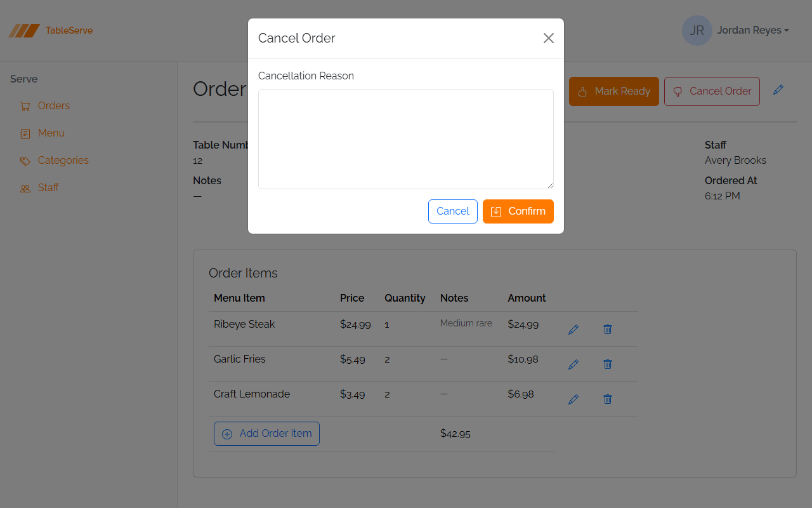Click the $6.98 amount for Craft Lemonade
This screenshot has width=812, height=508.
click(x=521, y=394)
